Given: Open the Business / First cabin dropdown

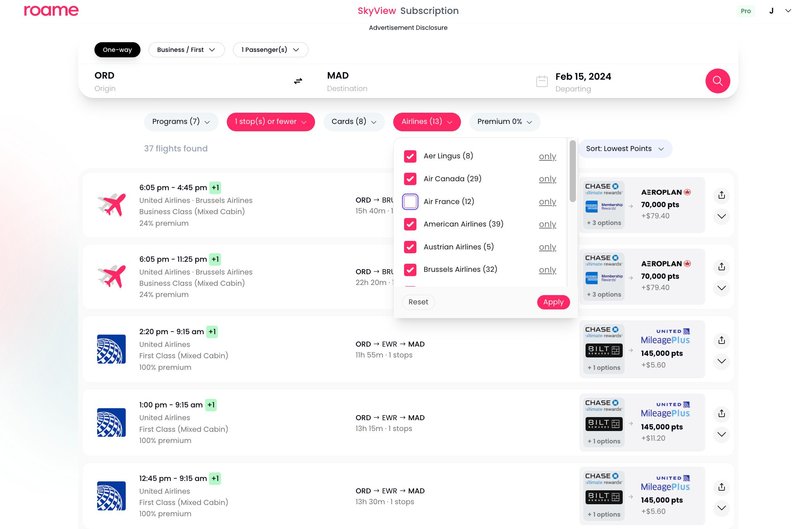Looking at the screenshot, I should point(187,49).
